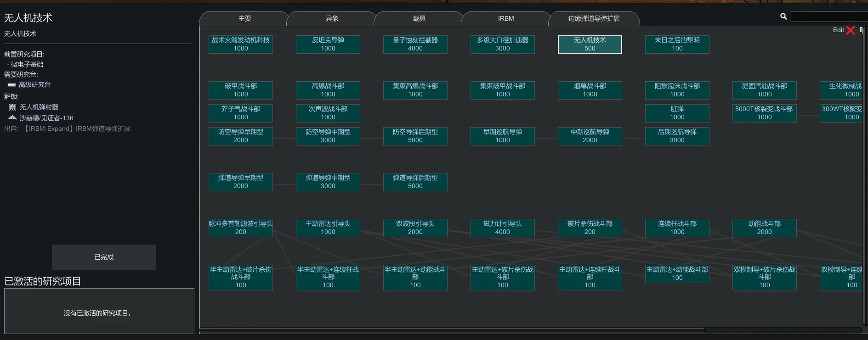
Task: Select 弹道导弹后期型 research node
Action: [415, 182]
